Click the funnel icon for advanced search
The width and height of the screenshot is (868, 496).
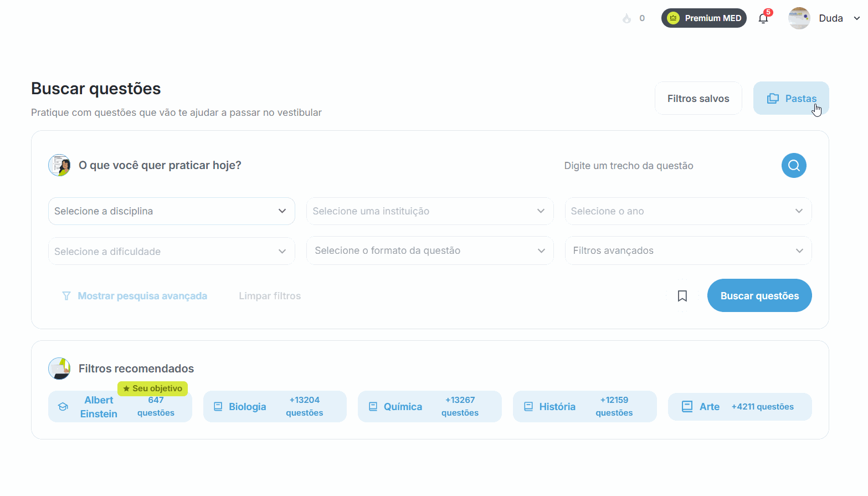pyautogui.click(x=66, y=296)
